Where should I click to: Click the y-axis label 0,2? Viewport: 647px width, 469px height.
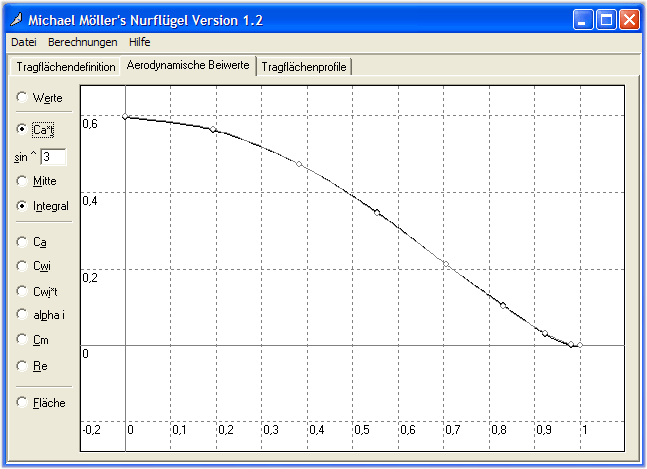point(90,278)
